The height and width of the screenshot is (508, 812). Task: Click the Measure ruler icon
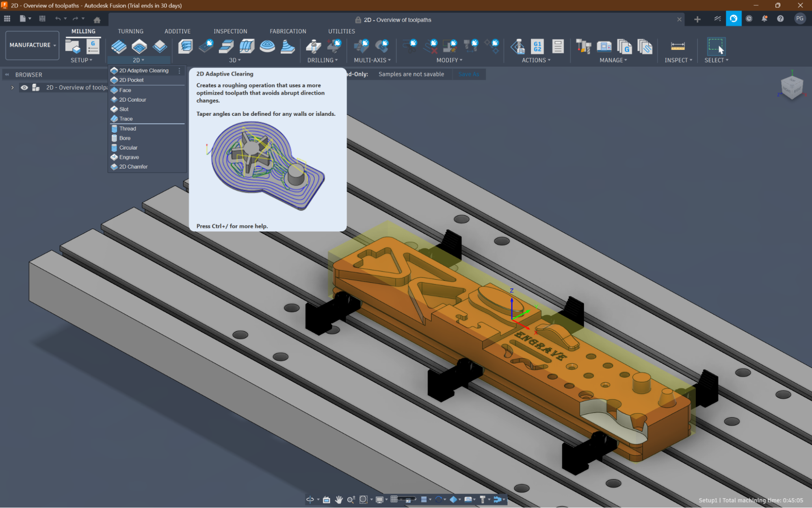click(678, 47)
